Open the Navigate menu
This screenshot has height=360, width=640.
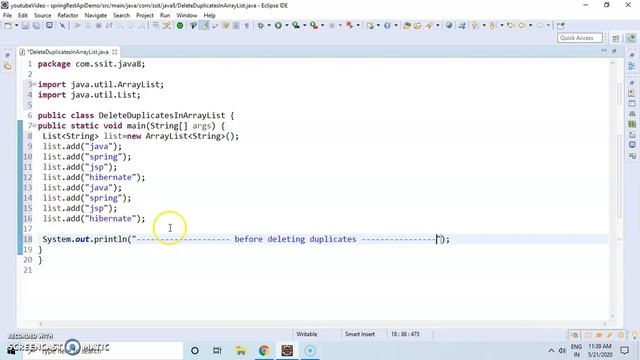click(x=96, y=15)
